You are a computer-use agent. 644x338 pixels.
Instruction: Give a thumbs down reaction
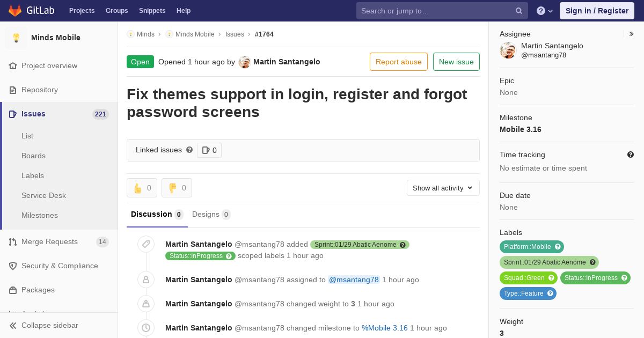[x=177, y=188]
